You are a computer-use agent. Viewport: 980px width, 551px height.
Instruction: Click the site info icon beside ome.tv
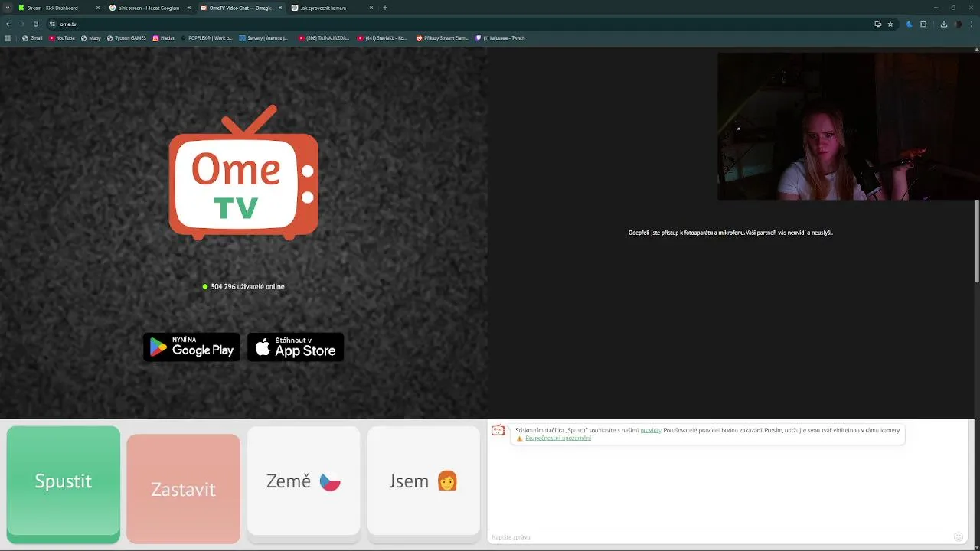(52, 24)
